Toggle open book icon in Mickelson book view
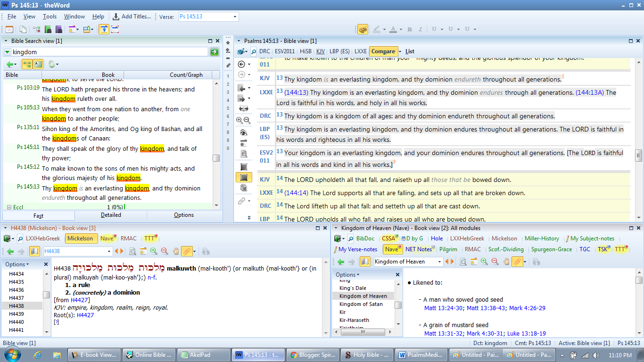 [x=35, y=251]
